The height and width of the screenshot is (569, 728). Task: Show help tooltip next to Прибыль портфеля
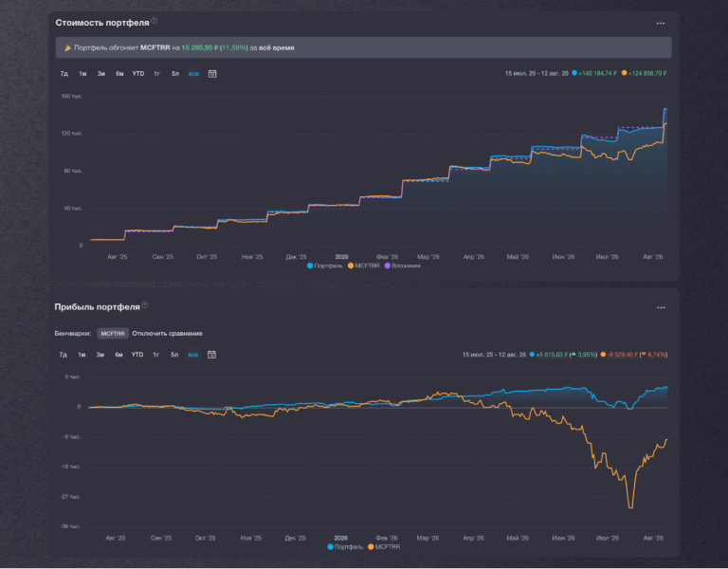145,304
